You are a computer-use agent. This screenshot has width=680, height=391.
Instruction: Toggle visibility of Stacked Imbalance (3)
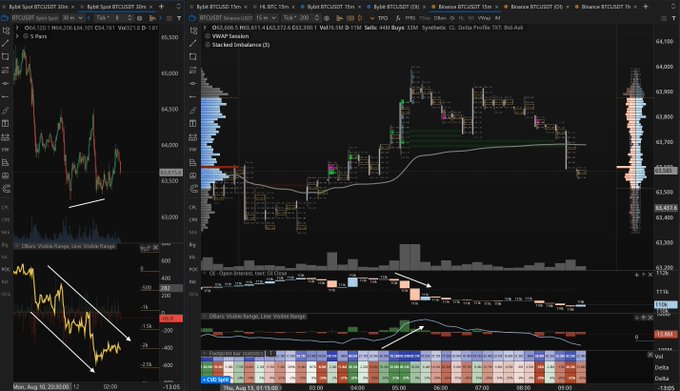pos(207,45)
